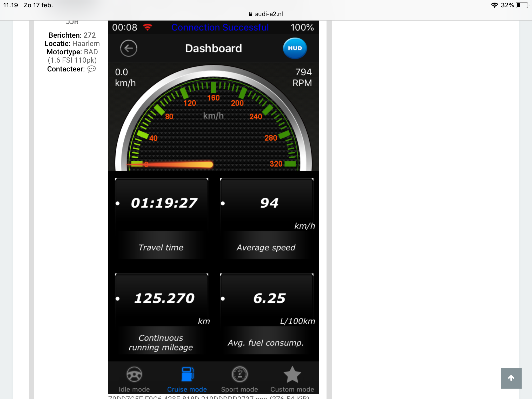Viewport: 532px width, 399px height.
Task: Click the Contacteer speech bubble icon
Action: click(x=91, y=69)
